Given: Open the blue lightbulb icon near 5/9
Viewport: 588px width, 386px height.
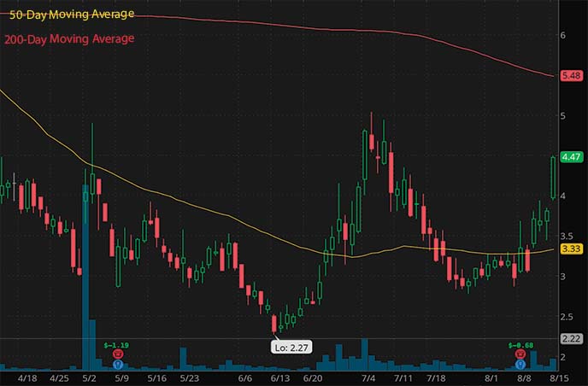Looking at the screenshot, I should (118, 364).
